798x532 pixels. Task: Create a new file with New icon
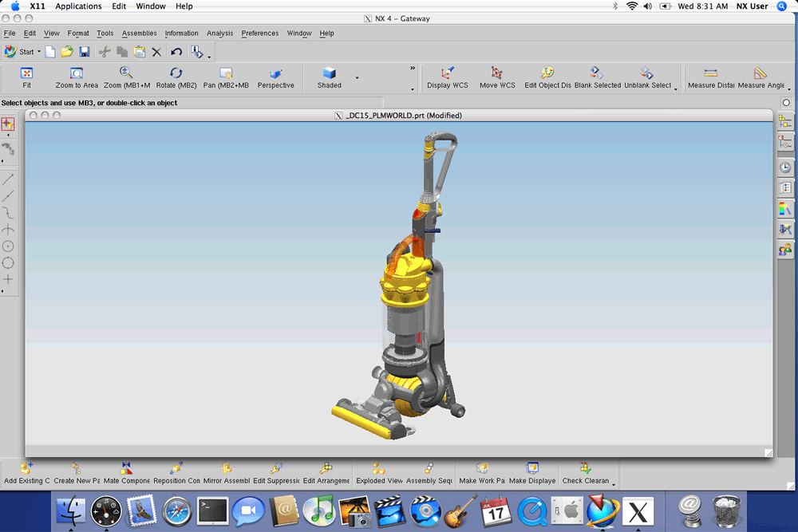tap(49, 51)
